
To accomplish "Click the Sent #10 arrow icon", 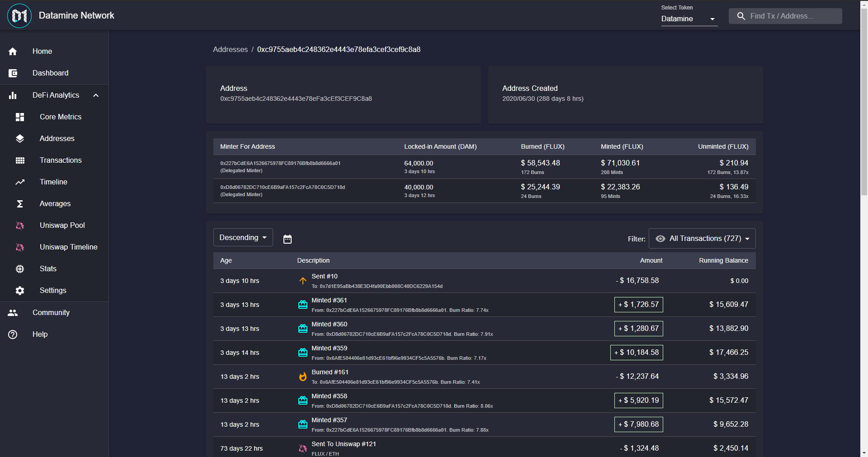I will pyautogui.click(x=303, y=281).
